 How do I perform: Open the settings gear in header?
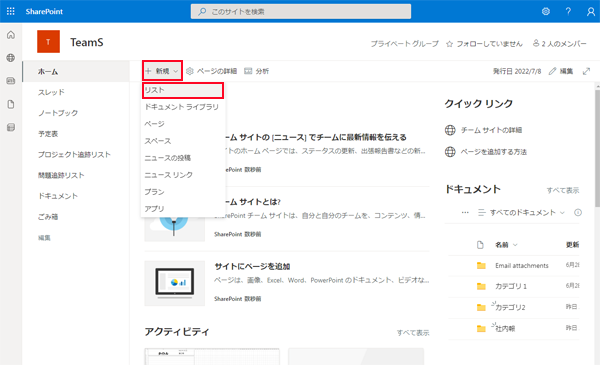546,11
